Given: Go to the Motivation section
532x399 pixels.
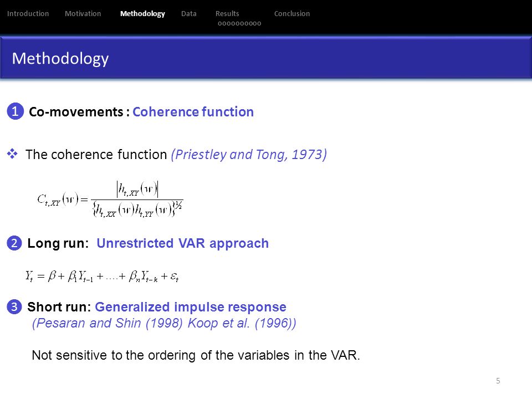Looking at the screenshot, I should pos(83,13).
